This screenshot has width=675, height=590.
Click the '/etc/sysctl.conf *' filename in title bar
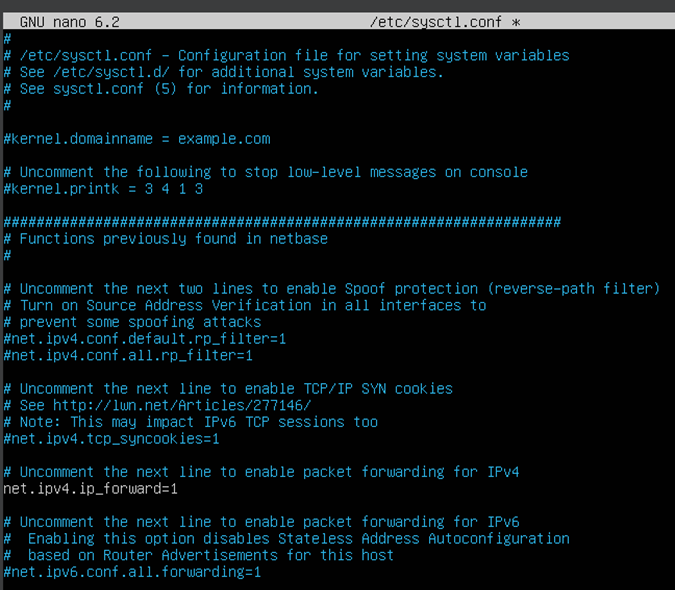[445, 22]
